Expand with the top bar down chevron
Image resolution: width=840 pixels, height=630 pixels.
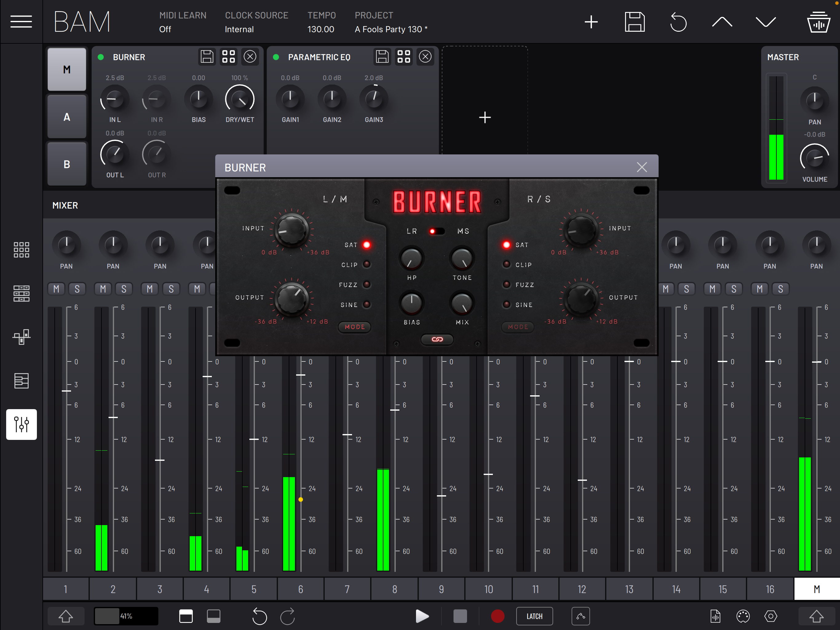coord(765,22)
